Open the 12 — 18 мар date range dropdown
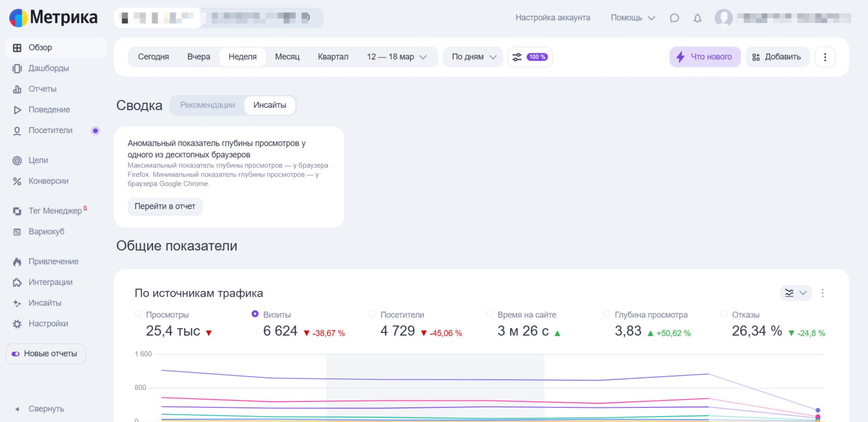Image resolution: width=868 pixels, height=422 pixels. click(x=397, y=57)
